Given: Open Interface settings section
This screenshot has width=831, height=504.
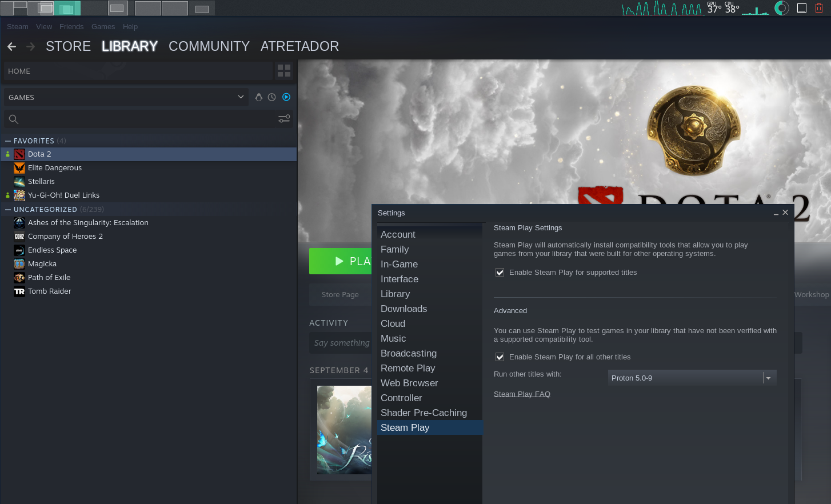Looking at the screenshot, I should (430, 279).
